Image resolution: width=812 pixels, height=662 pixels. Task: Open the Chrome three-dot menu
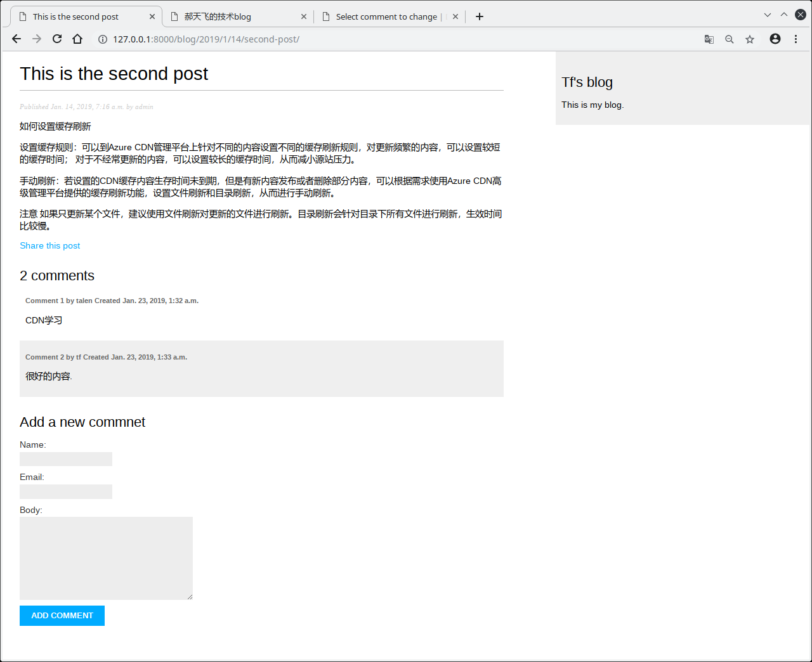click(x=796, y=39)
